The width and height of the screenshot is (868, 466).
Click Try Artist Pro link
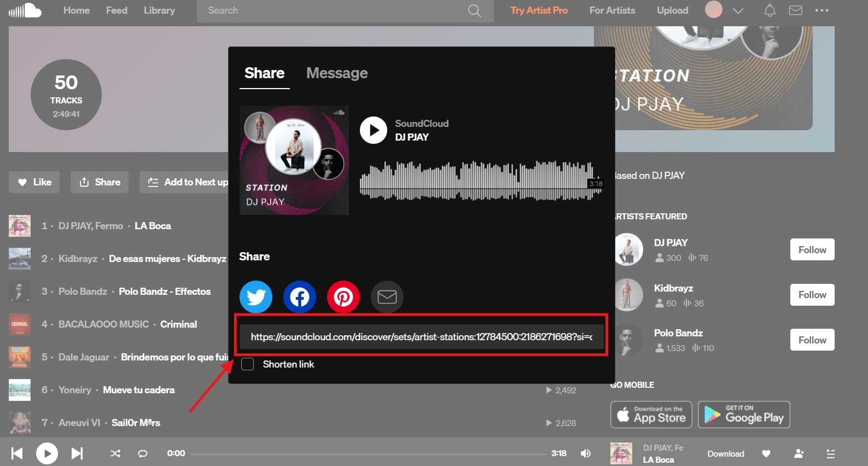coord(539,10)
